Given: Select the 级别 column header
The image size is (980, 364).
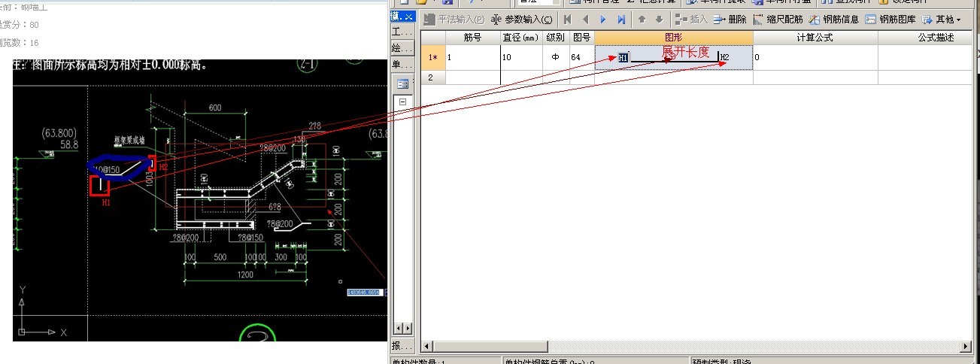Looking at the screenshot, I should 556,38.
